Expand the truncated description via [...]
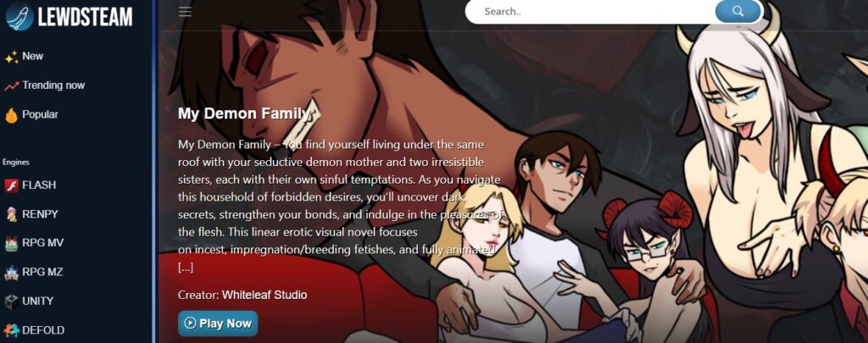 coord(186,268)
